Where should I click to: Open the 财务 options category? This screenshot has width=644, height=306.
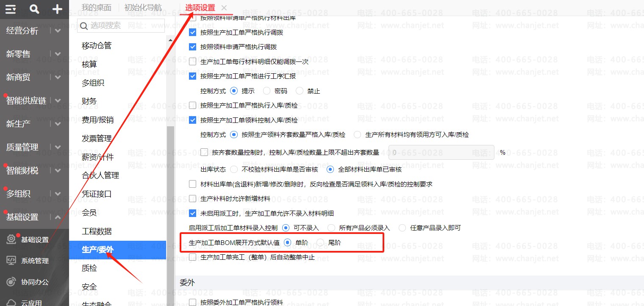[89, 101]
